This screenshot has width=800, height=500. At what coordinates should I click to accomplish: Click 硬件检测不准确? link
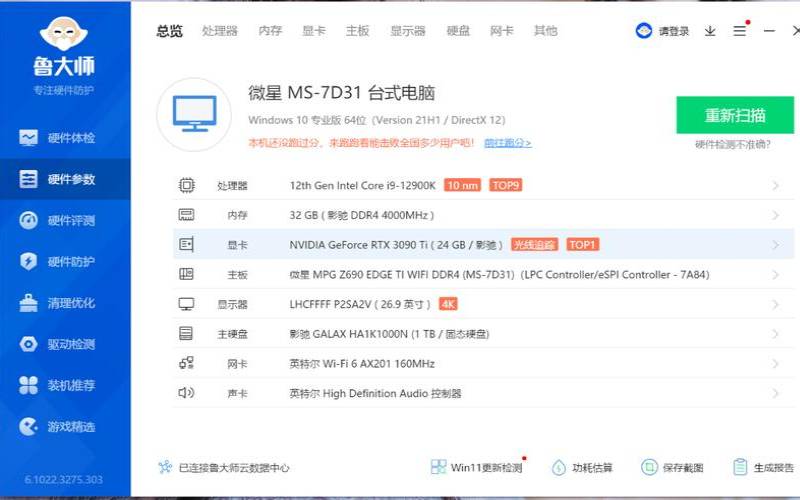[733, 144]
